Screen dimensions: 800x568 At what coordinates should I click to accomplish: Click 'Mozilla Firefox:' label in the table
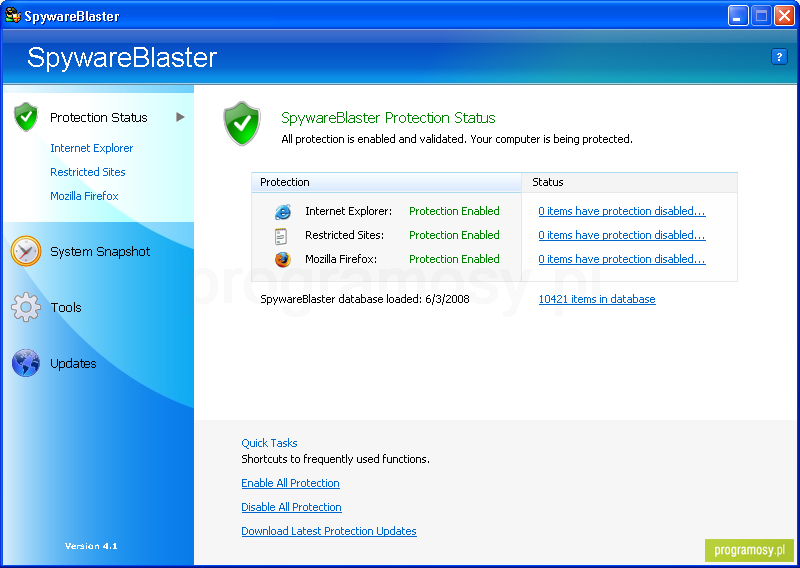click(341, 259)
